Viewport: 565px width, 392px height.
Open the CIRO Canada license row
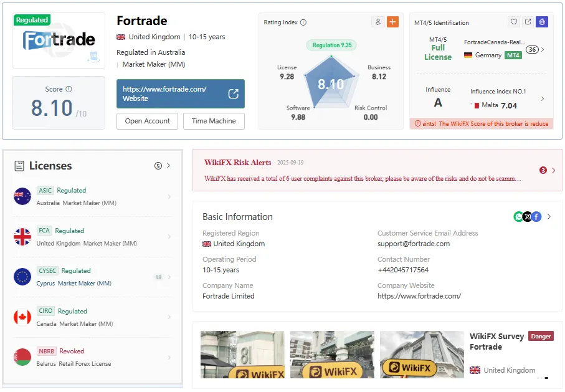(x=93, y=317)
